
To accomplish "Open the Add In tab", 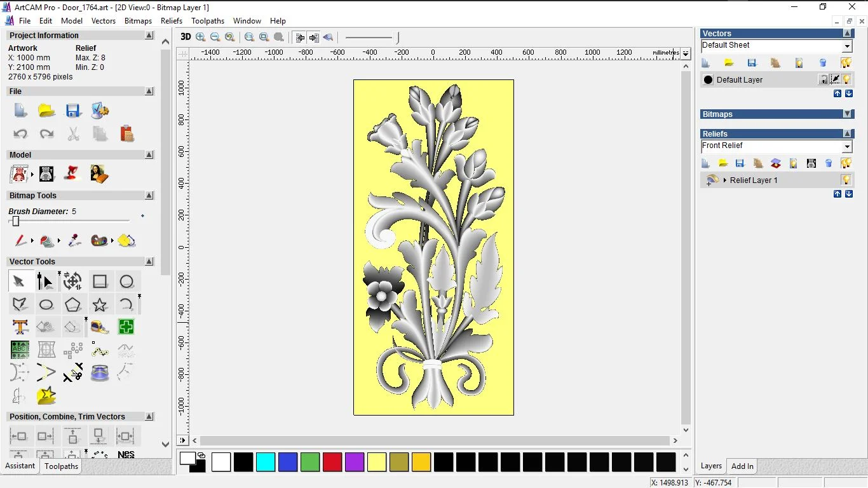I will (742, 466).
